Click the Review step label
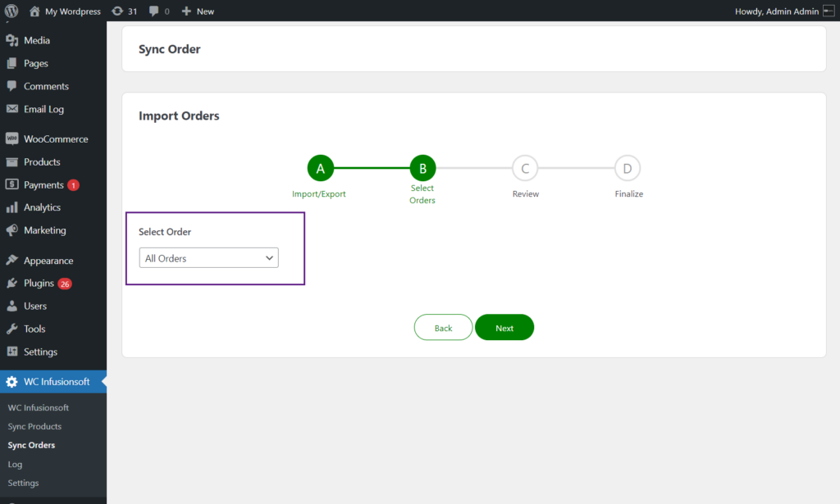840x504 pixels. point(526,193)
